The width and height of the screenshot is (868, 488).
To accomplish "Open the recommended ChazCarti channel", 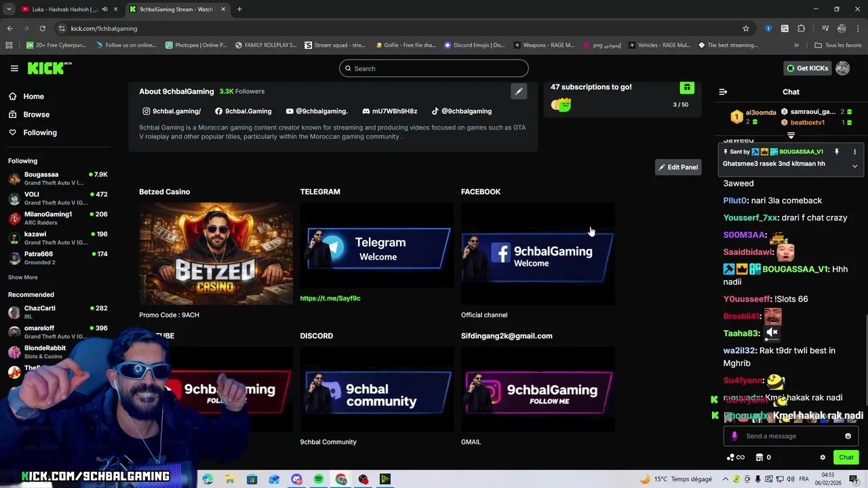I will coord(58,312).
